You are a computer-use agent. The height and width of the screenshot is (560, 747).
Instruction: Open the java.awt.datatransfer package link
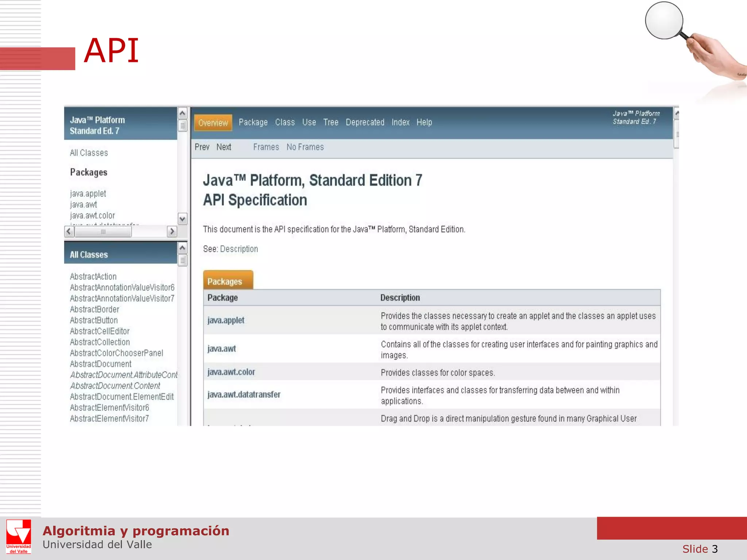point(244,395)
